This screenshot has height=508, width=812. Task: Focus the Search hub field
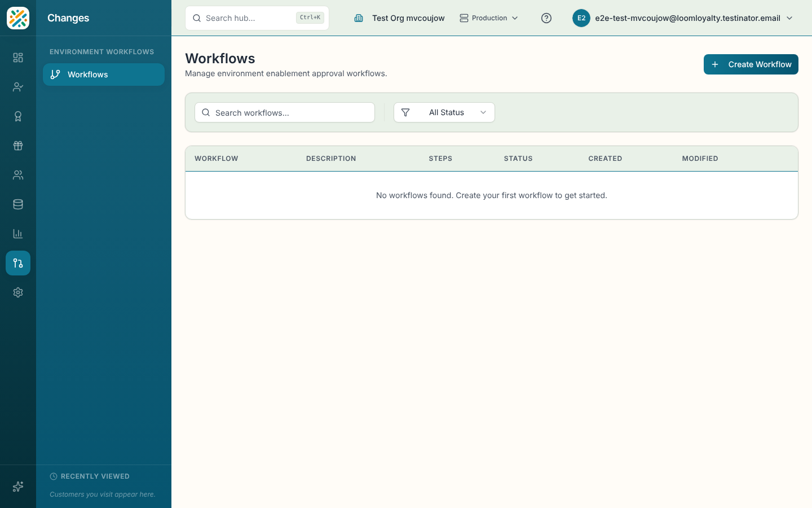[257, 18]
